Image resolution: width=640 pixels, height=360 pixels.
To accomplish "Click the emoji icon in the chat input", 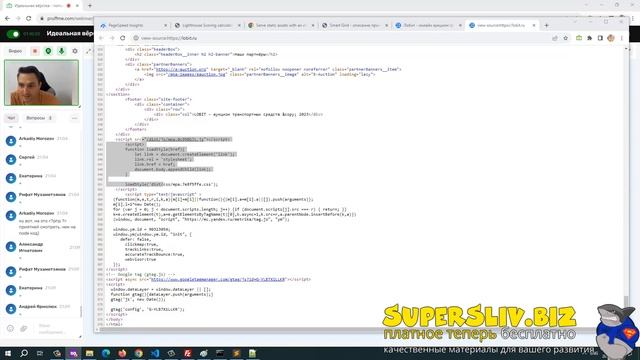I will click(x=10, y=328).
